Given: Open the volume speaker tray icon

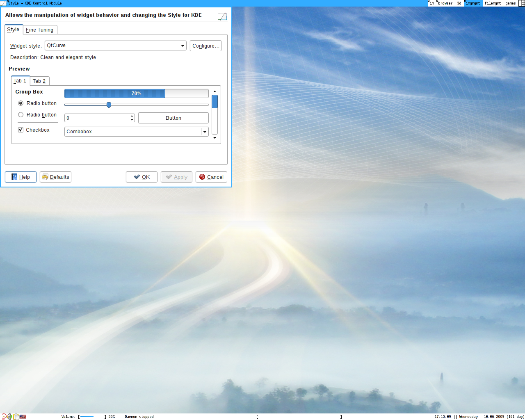Looking at the screenshot, I should 10,417.
